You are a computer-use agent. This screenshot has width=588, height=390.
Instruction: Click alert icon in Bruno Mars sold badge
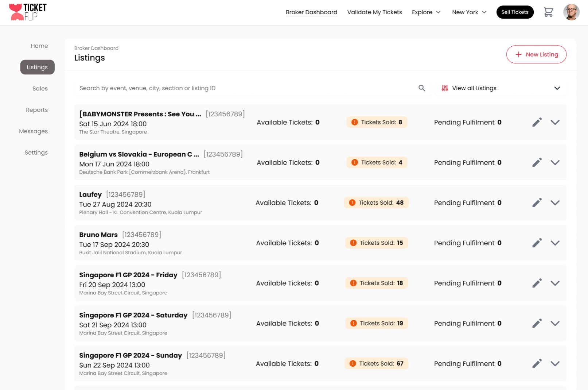point(353,243)
